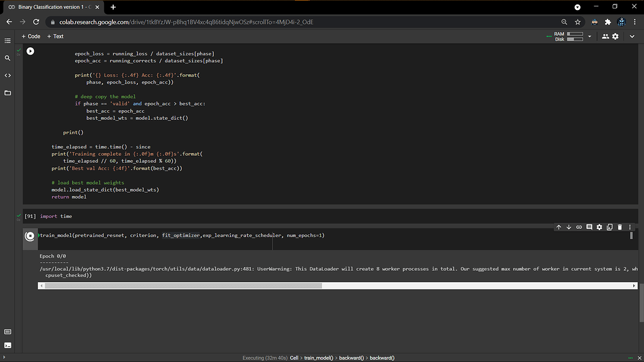The width and height of the screenshot is (644, 362).
Task: Delete the train_model cell
Action: pos(619,227)
